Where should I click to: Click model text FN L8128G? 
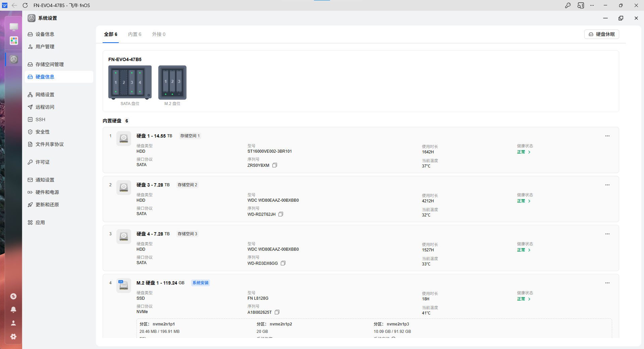258,298
